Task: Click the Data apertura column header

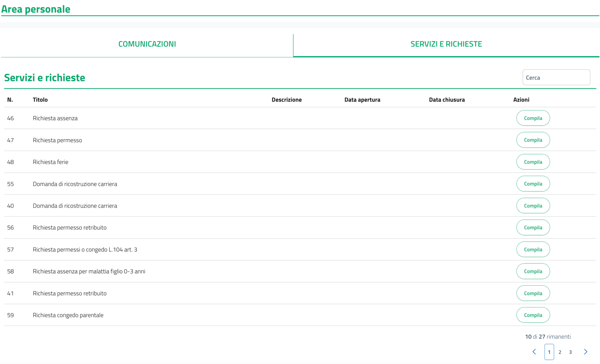Action: coord(362,100)
